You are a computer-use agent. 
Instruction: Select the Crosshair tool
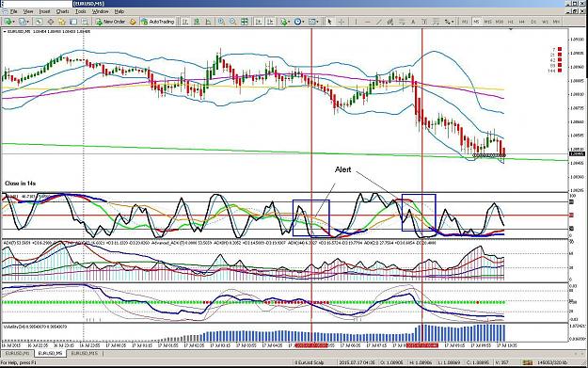pyautogui.click(x=342, y=22)
